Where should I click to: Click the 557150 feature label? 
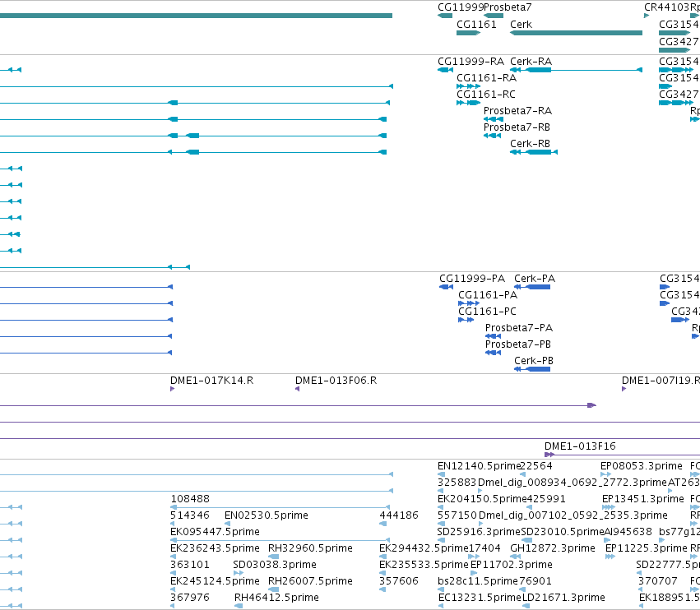457,515
